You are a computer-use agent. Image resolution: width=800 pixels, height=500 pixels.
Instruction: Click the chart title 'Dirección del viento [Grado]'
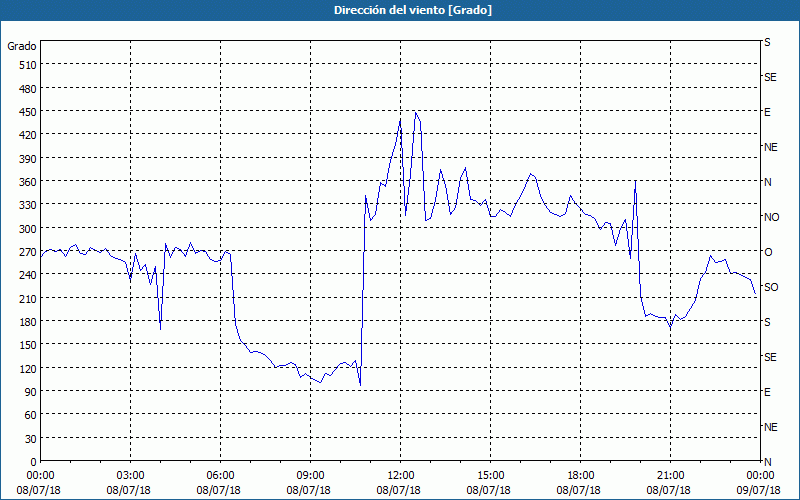coord(413,10)
